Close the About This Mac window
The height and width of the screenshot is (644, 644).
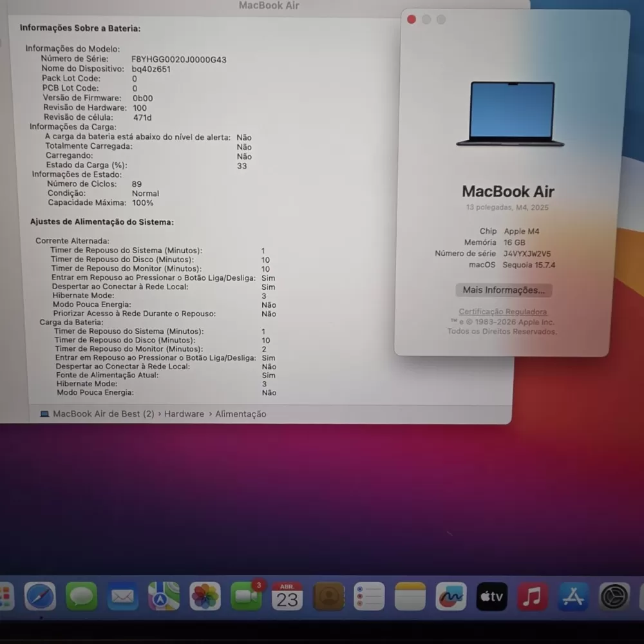(x=412, y=19)
